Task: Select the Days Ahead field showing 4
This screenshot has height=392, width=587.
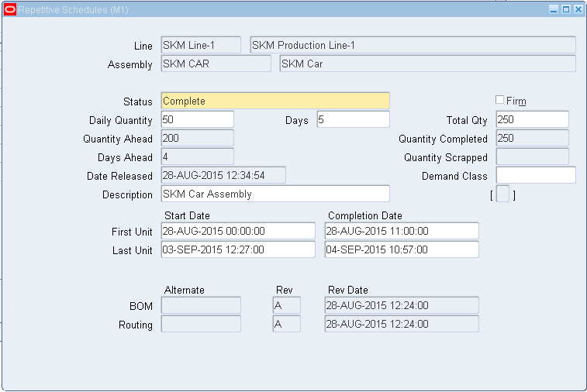Action: [198, 156]
